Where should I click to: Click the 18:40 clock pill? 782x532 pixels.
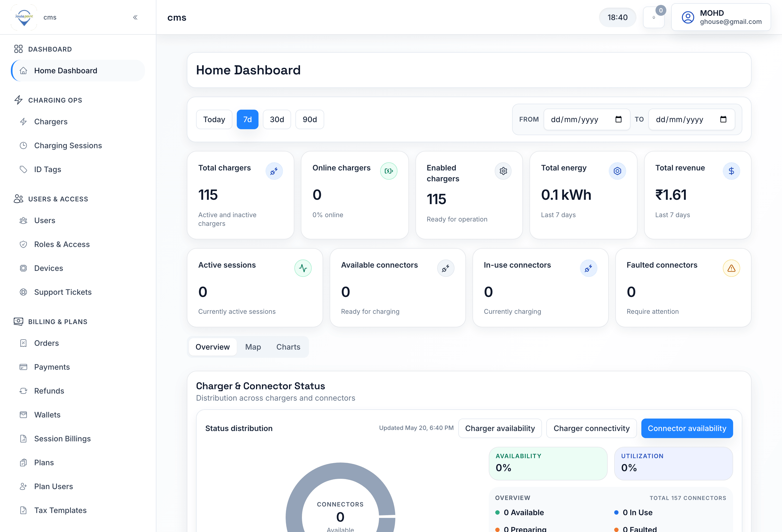pyautogui.click(x=617, y=17)
